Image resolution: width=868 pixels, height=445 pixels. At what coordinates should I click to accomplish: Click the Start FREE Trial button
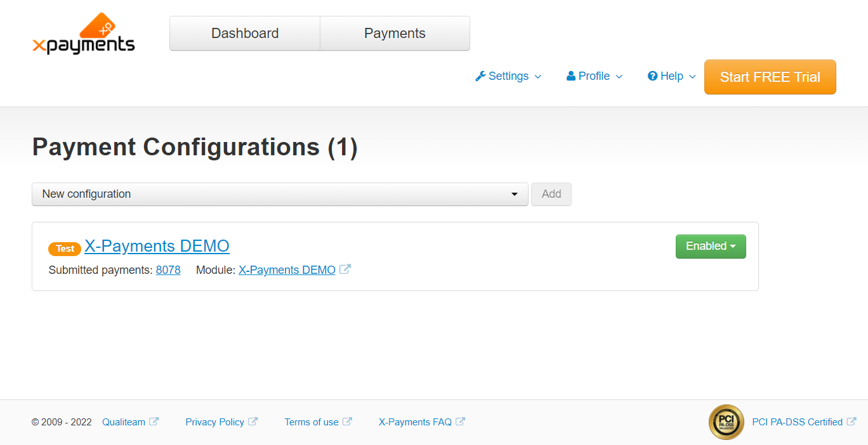770,77
